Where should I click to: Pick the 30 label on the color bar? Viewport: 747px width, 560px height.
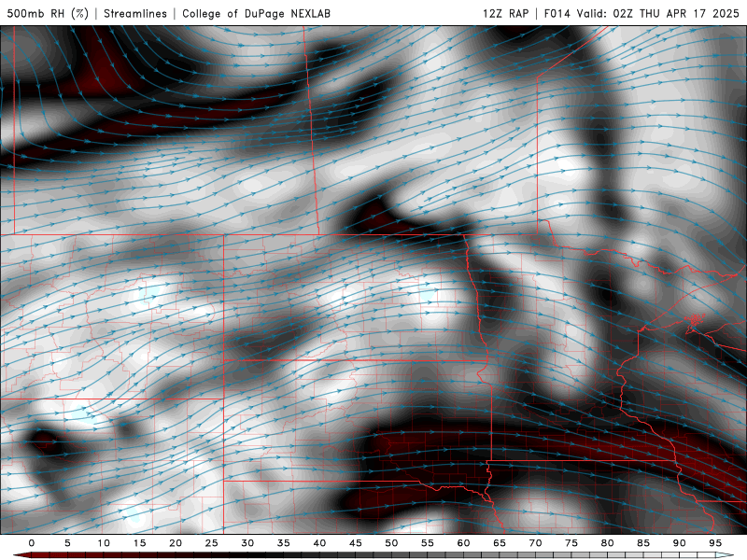(x=247, y=543)
